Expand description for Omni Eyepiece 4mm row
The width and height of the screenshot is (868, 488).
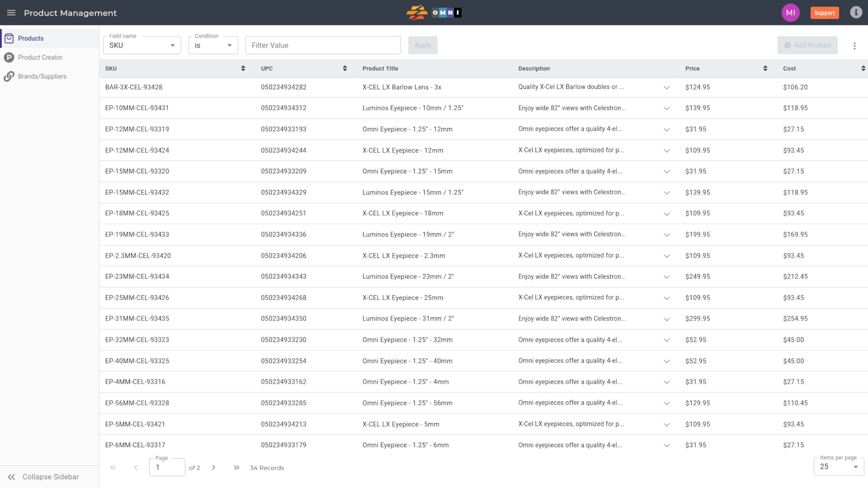667,382
